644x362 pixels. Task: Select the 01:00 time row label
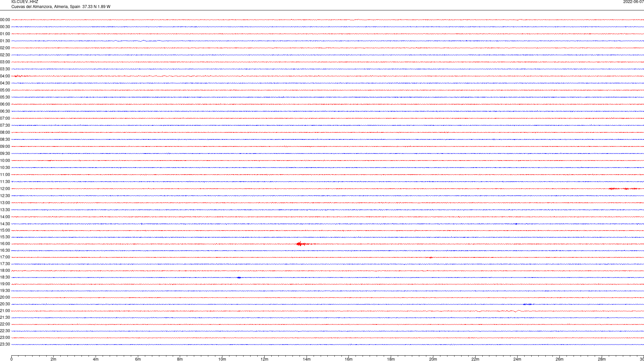click(x=5, y=34)
